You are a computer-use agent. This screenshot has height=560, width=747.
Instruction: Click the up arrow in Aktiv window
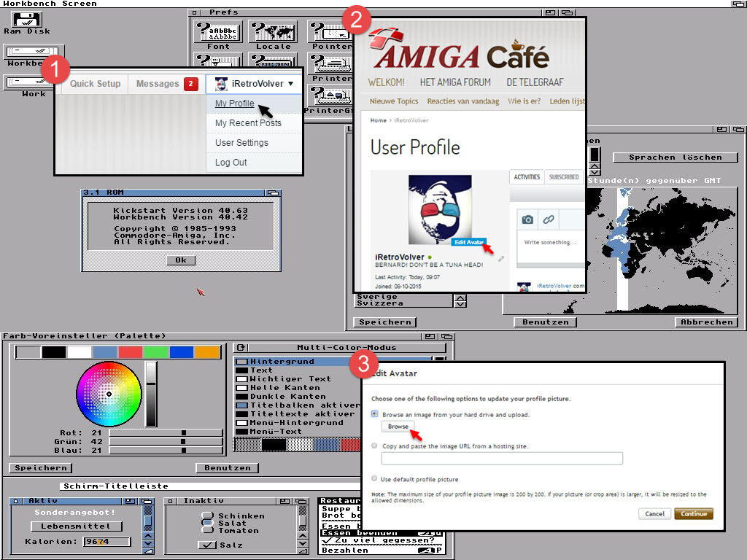pos(148,536)
